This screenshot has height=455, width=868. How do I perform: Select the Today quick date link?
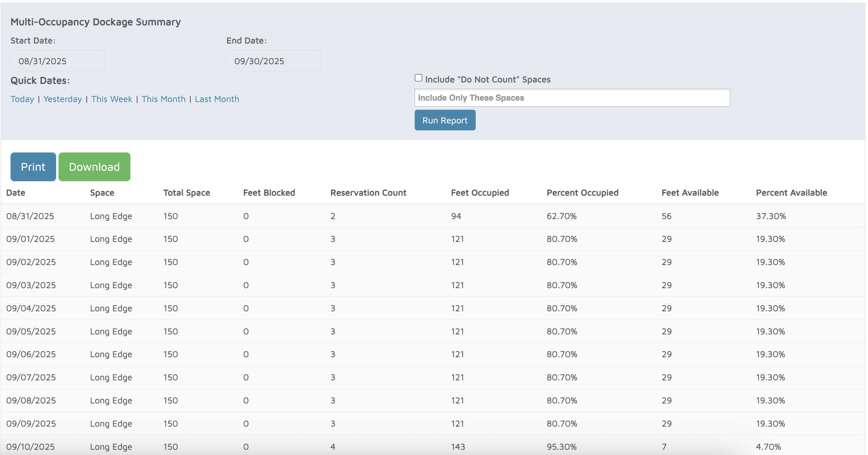[22, 99]
